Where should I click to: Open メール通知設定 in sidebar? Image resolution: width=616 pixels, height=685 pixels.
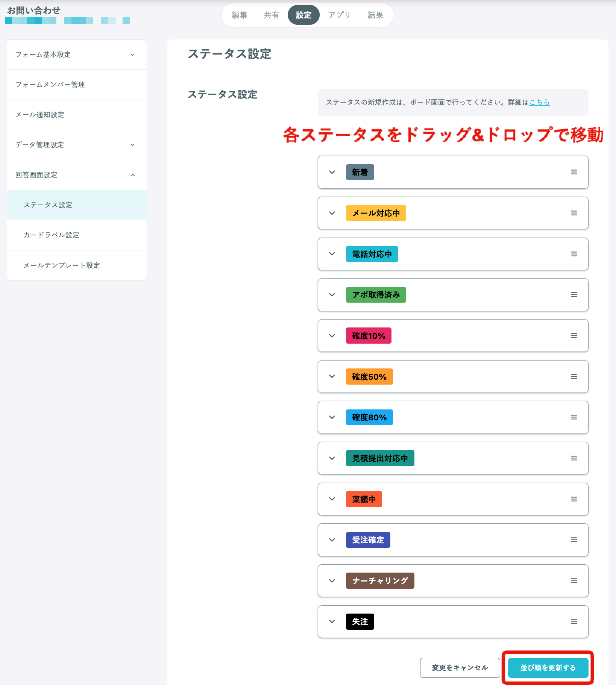tap(77, 115)
